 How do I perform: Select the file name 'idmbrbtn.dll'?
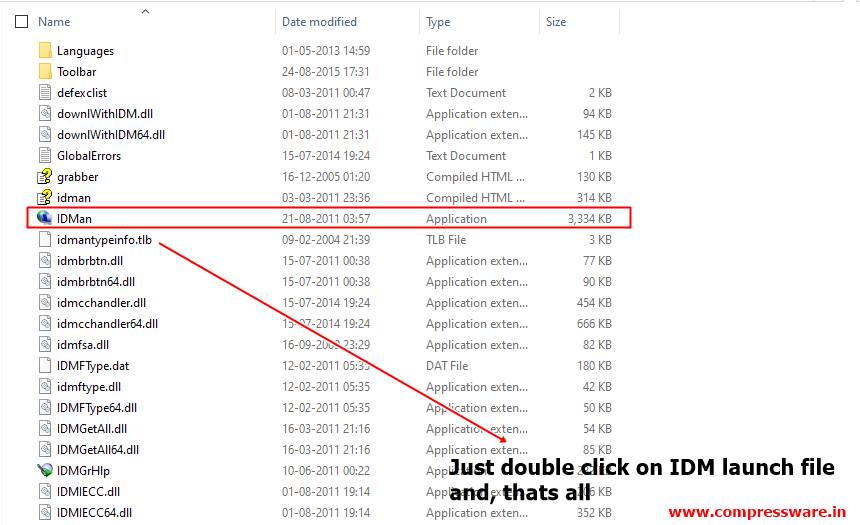pos(90,261)
